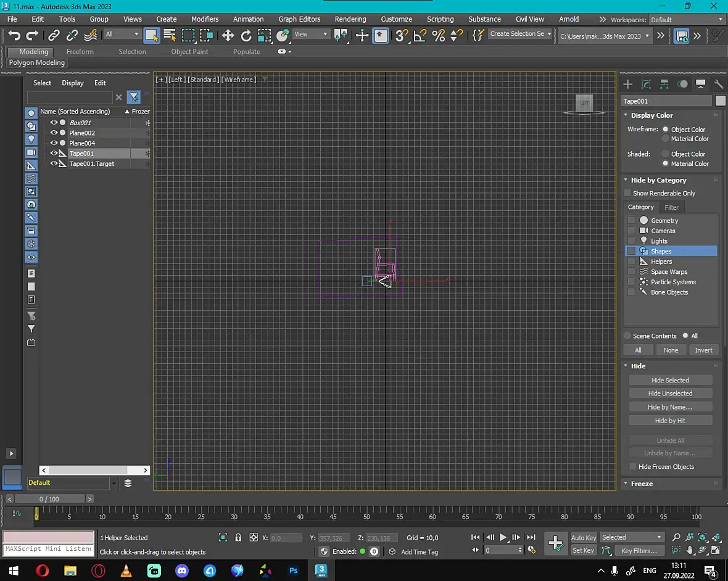This screenshot has height=581, width=728.
Task: Launch Photoshop from the Windows taskbar
Action: click(294, 571)
